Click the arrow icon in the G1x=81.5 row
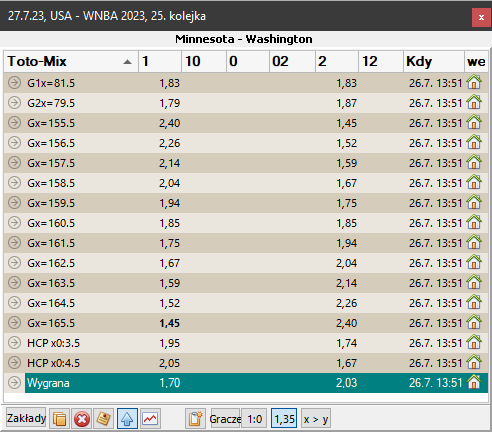The width and height of the screenshot is (492, 432). pos(14,82)
